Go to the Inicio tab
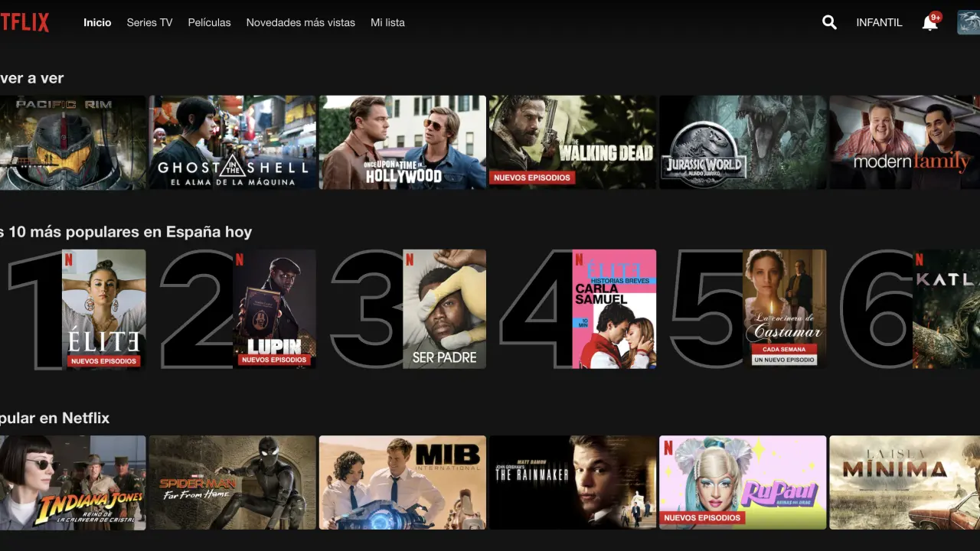 click(97, 22)
